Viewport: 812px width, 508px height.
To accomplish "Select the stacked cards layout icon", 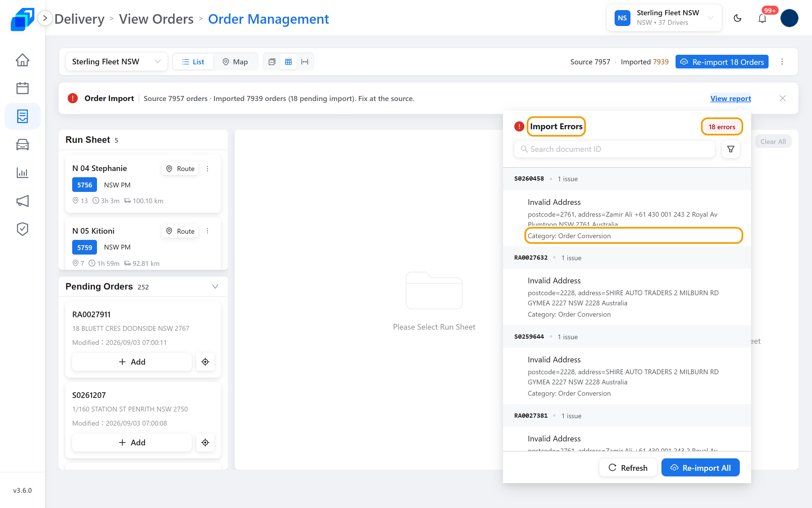I will point(272,62).
